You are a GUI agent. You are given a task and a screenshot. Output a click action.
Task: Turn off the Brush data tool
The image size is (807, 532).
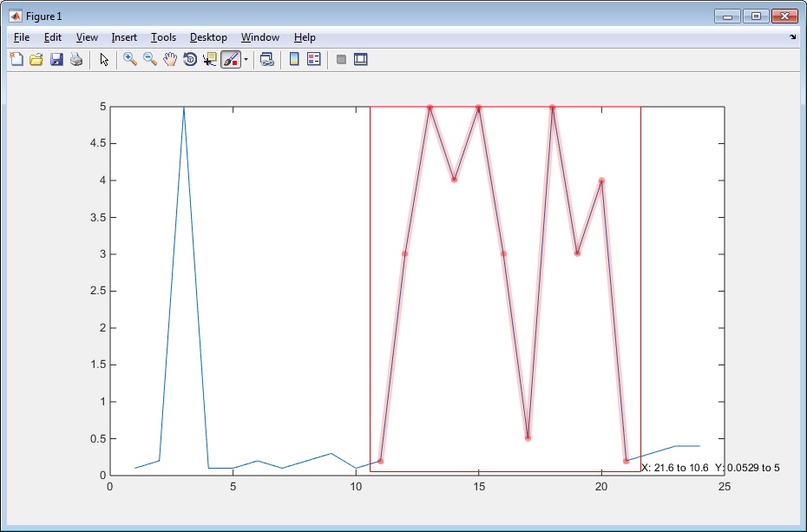coord(230,60)
